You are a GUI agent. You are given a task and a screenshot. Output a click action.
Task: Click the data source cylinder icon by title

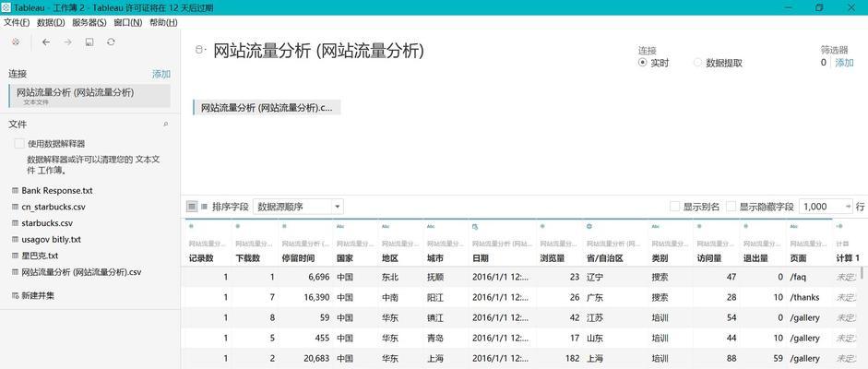pyautogui.click(x=199, y=50)
